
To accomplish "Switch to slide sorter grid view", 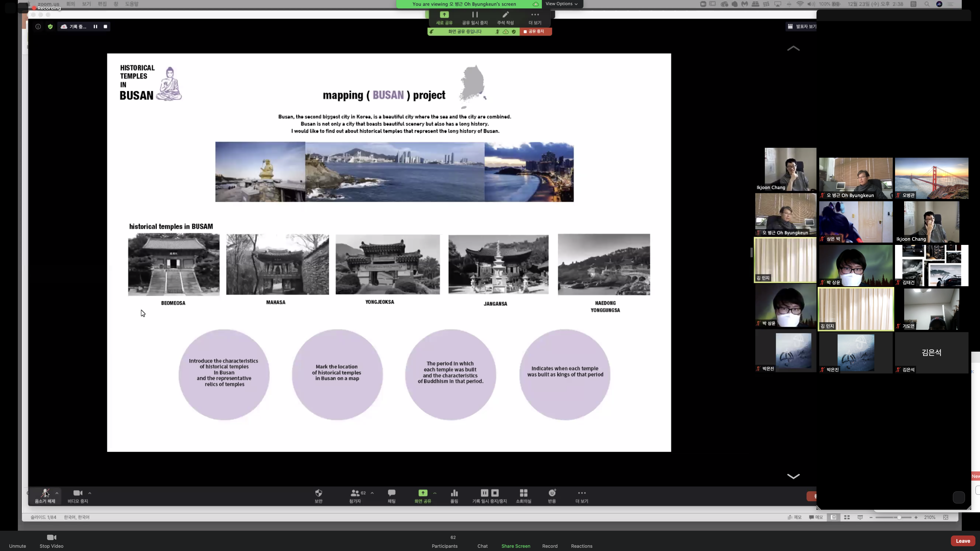I will pos(847,517).
